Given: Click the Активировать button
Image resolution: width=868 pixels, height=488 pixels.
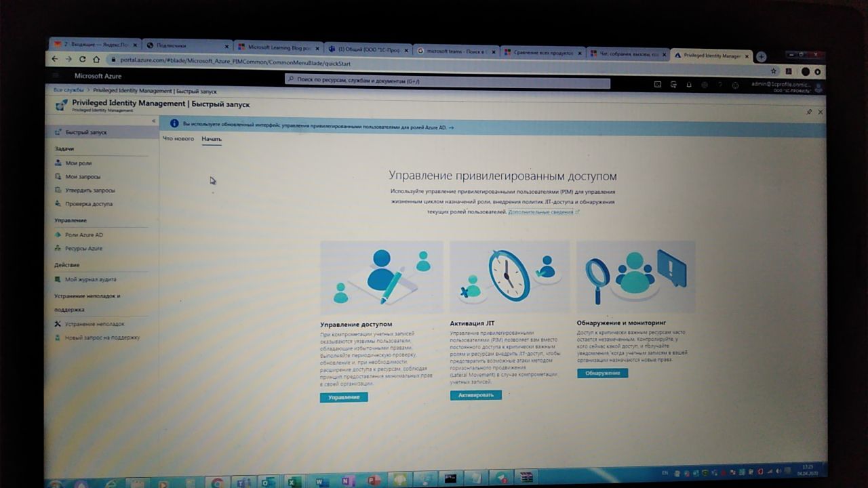Looking at the screenshot, I should (475, 394).
